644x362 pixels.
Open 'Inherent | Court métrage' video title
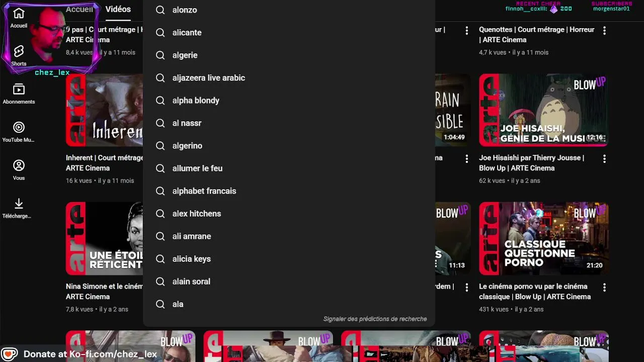pyautogui.click(x=105, y=163)
